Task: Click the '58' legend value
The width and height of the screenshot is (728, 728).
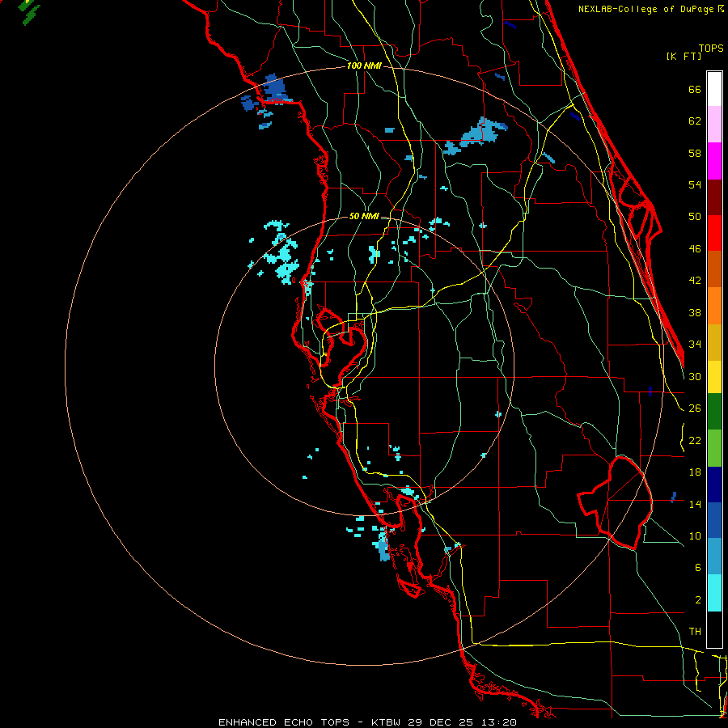Action: (x=695, y=153)
